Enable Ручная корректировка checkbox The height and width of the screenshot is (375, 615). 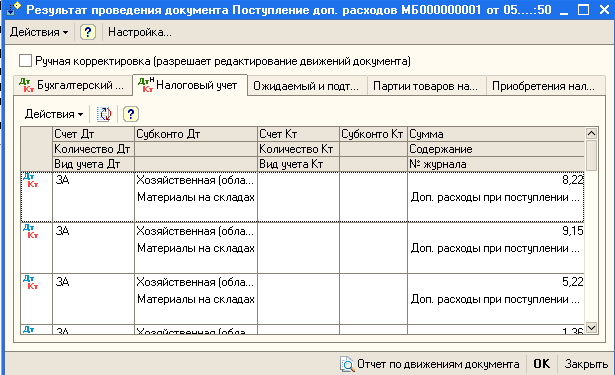click(25, 61)
